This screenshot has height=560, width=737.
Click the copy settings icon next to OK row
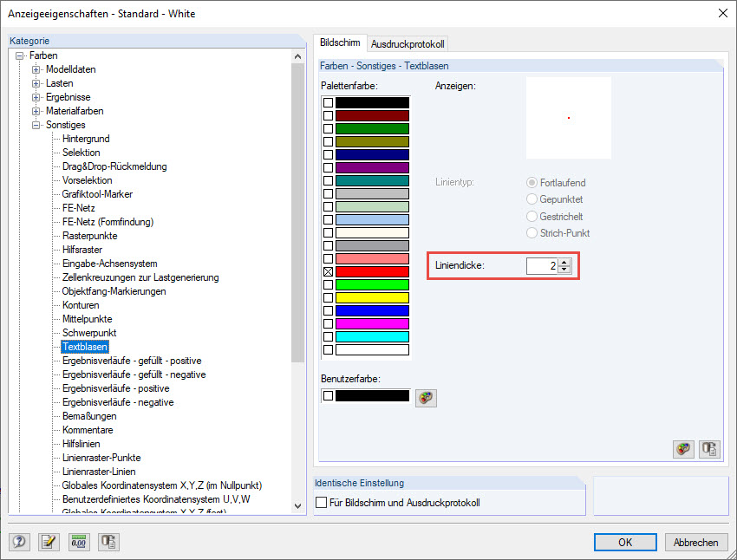107,542
